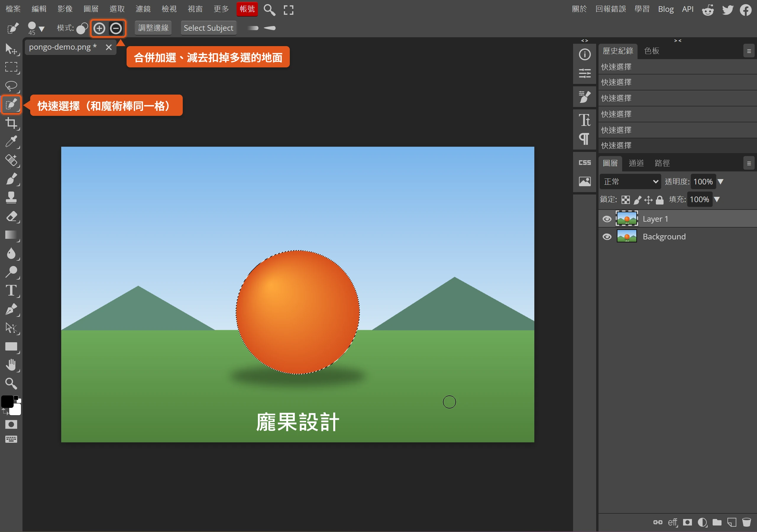
Task: Open the layers panel options menu
Action: click(749, 163)
